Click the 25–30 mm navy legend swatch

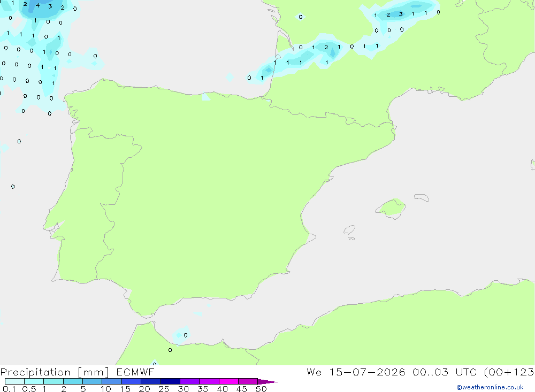170,381
